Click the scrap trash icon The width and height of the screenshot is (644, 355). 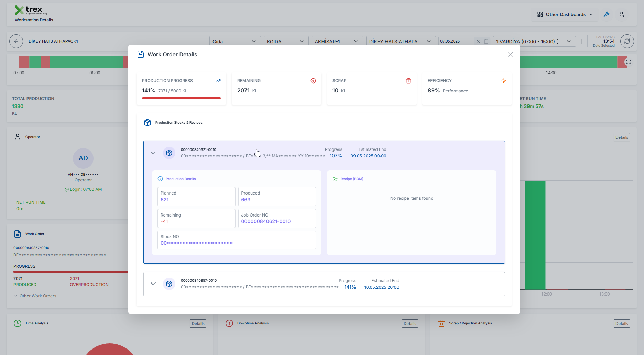[x=408, y=81]
